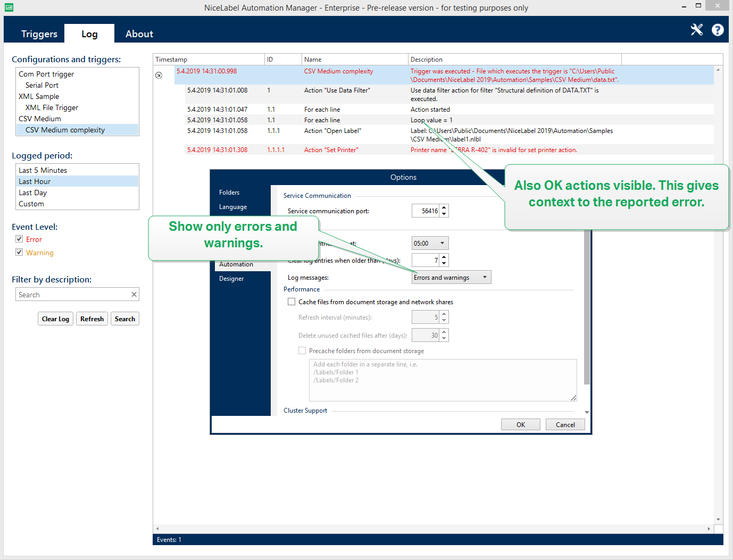The height and width of the screenshot is (560, 733).
Task: Click the Refresh button
Action: 92,319
